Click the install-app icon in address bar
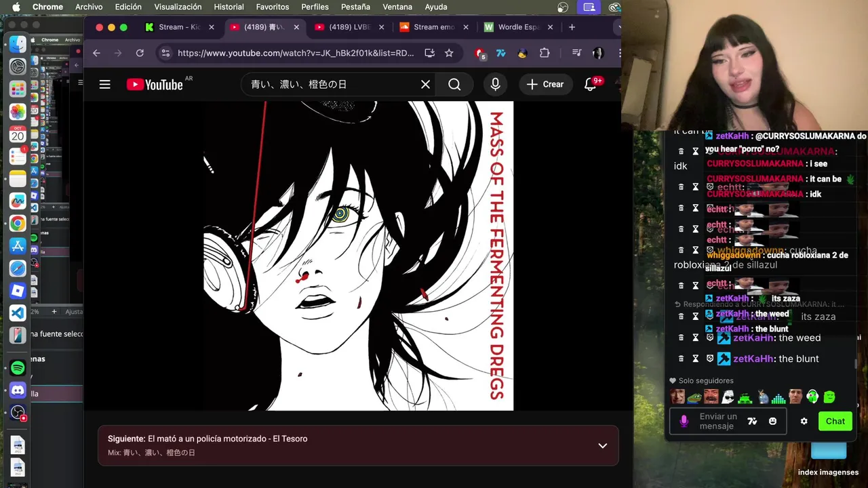This screenshot has width=868, height=488. 429,53
